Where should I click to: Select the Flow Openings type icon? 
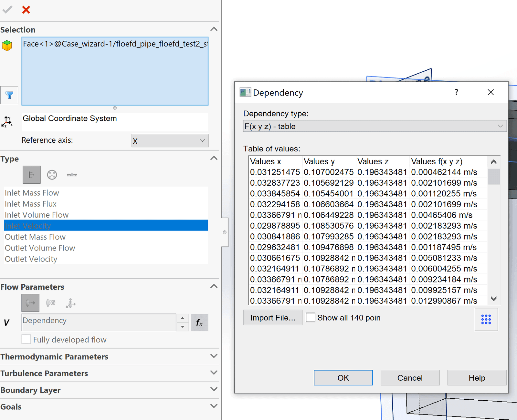tap(31, 175)
